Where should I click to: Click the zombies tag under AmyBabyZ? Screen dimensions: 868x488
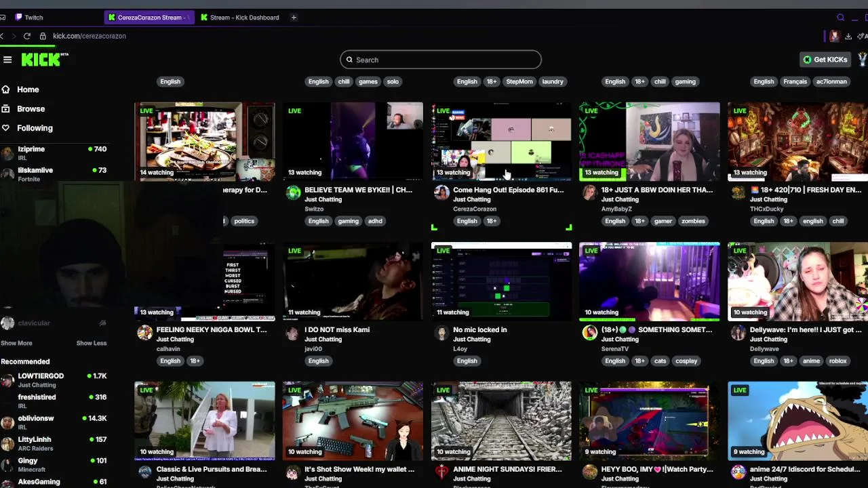pos(693,221)
